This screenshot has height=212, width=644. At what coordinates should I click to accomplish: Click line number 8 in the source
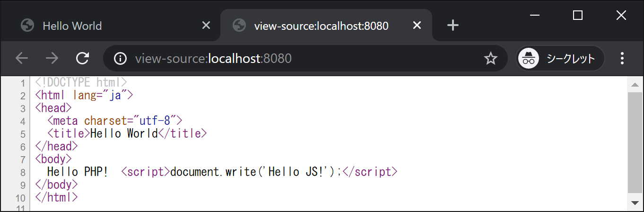coord(23,172)
